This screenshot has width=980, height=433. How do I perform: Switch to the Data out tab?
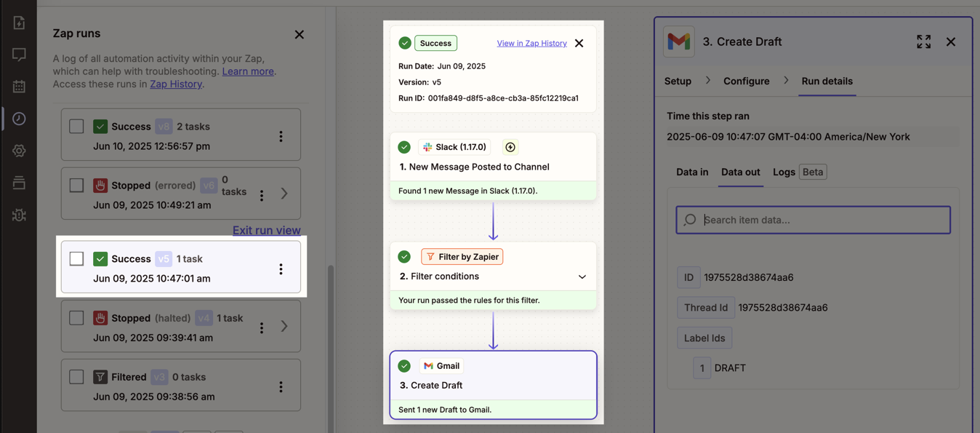click(x=740, y=172)
